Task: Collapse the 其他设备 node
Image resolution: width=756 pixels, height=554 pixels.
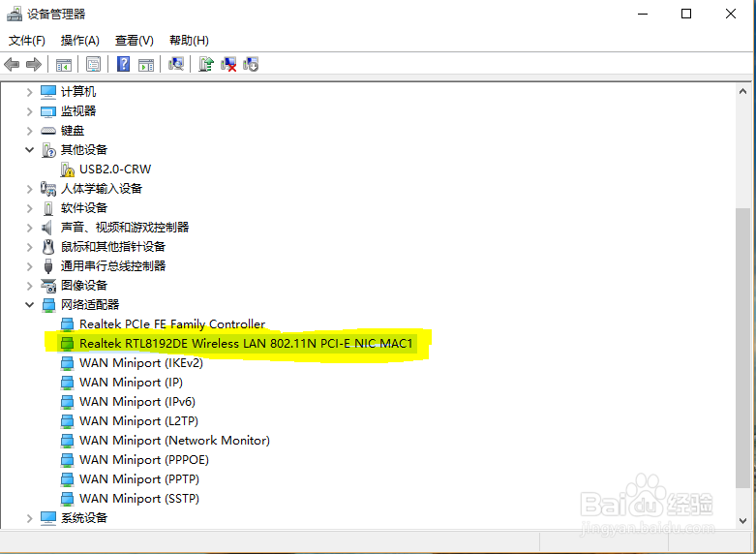Action: pyautogui.click(x=29, y=149)
